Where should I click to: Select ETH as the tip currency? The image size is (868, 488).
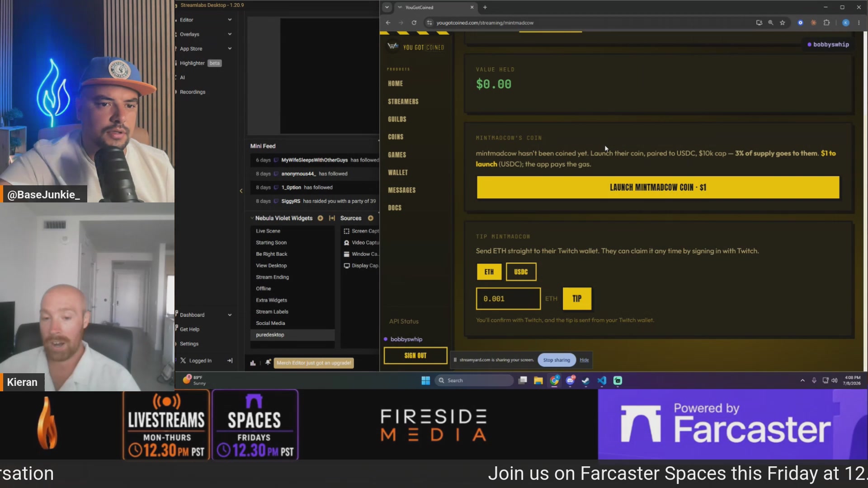tap(489, 272)
